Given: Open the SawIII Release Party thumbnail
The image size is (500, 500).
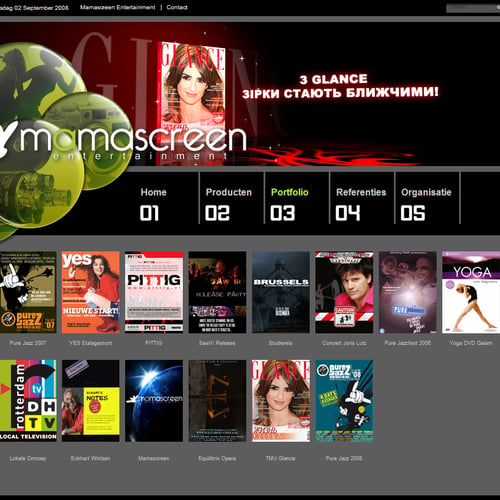Looking at the screenshot, I should pyautogui.click(x=217, y=292).
